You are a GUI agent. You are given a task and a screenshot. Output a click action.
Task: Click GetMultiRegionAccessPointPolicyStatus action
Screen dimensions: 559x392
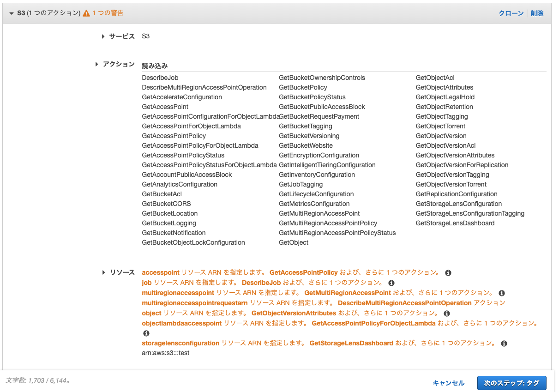pyautogui.click(x=337, y=233)
